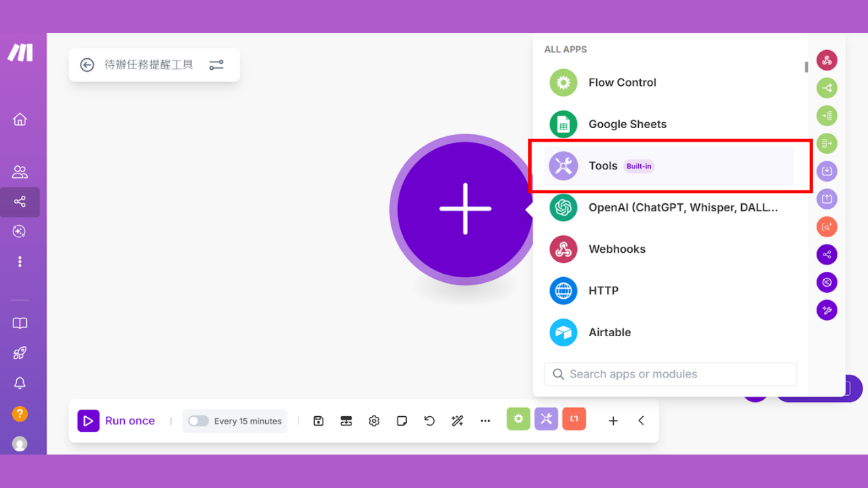The image size is (868, 488).
Task: Open scenario settings gear in bottom toolbar
Action: point(374,421)
